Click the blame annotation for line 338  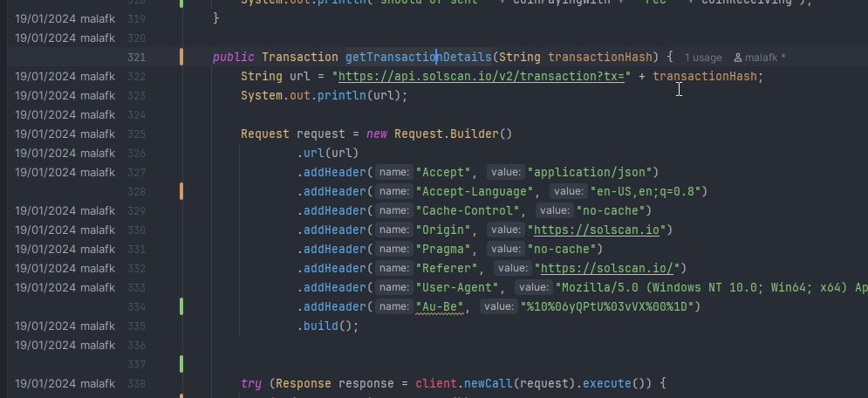(x=65, y=384)
